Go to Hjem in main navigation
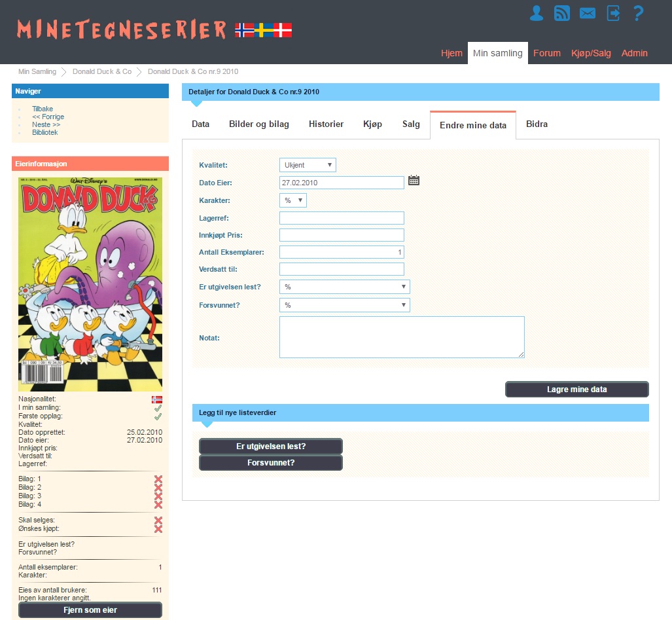The image size is (672, 620). [451, 53]
